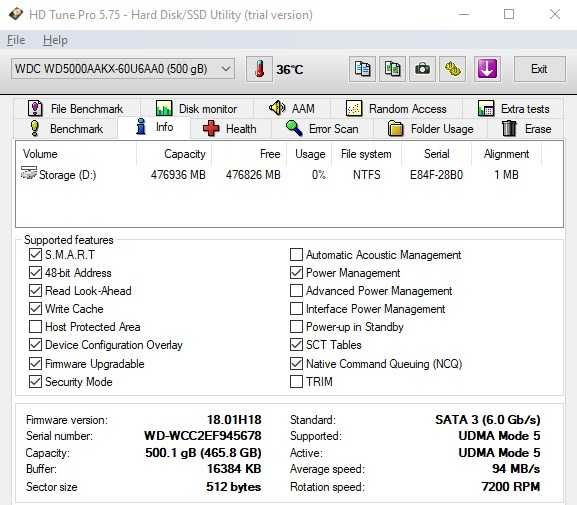The height and width of the screenshot is (505, 577).
Task: Click the Usage column header
Action: [x=309, y=154]
